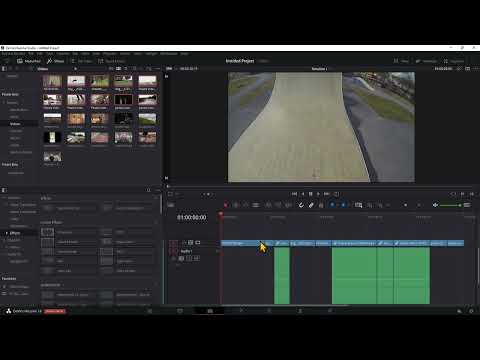Toggle Position Lock icon
Viewport: 480px width, 360px height.
pos(321,205)
